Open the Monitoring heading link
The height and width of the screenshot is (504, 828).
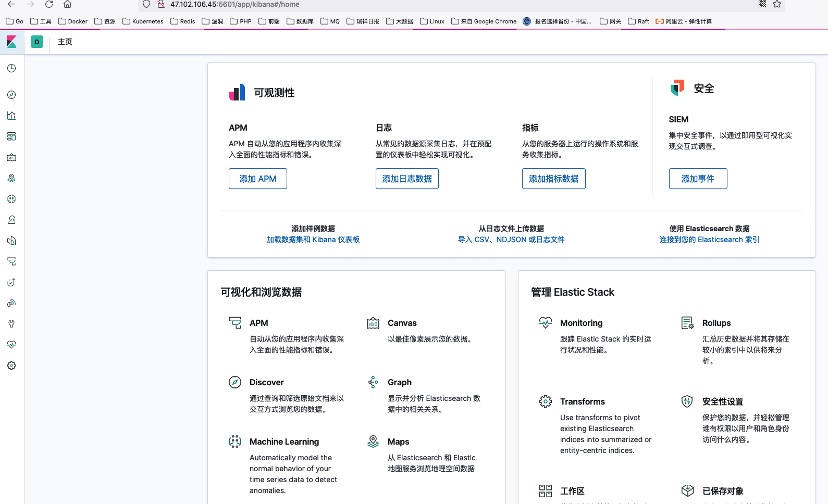pos(582,323)
